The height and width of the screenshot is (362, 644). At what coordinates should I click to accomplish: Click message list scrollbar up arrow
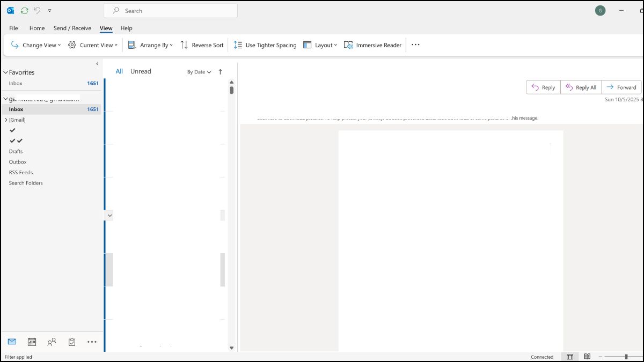(231, 82)
